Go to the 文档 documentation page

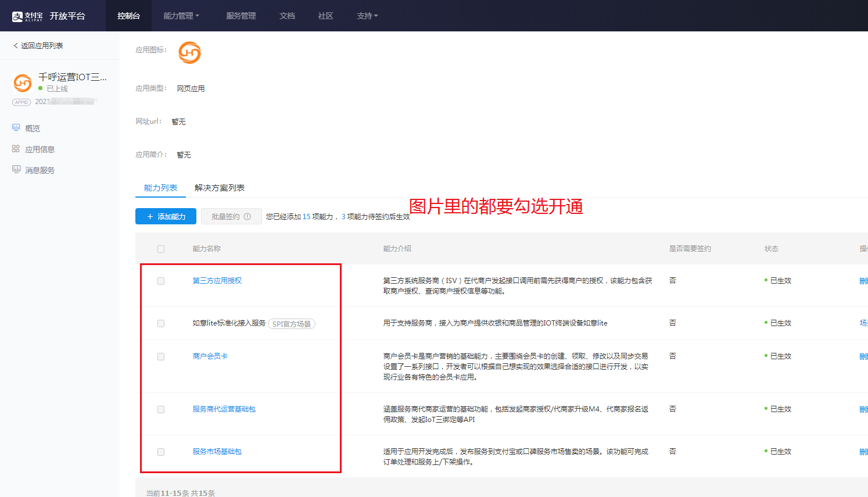pos(287,16)
